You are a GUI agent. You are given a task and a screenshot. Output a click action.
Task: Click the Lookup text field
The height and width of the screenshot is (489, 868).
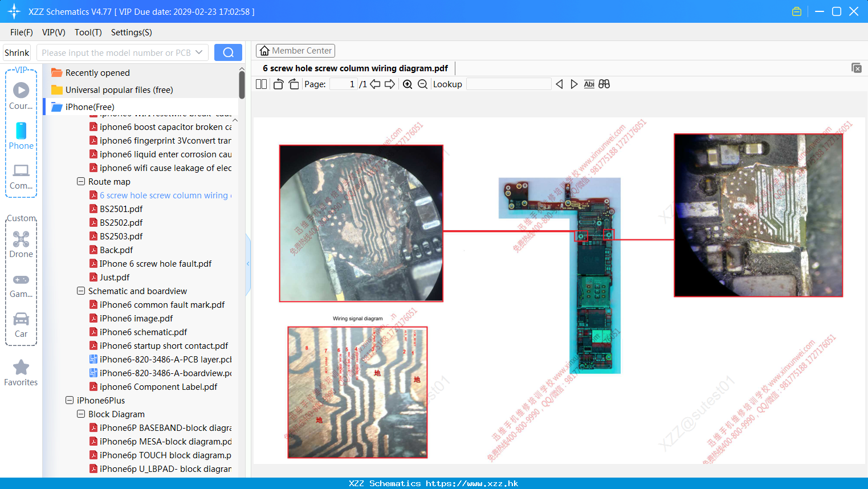(509, 84)
